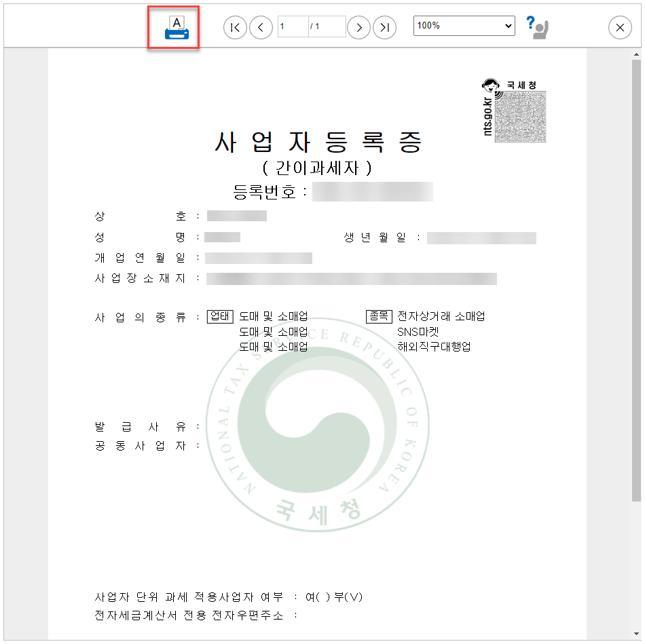Click the 개업연월일 label
This screenshot has width=645, height=644.
pyautogui.click(x=140, y=258)
